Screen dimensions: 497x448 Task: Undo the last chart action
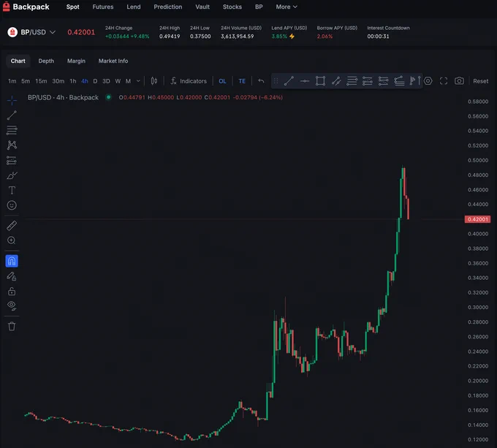pos(261,81)
